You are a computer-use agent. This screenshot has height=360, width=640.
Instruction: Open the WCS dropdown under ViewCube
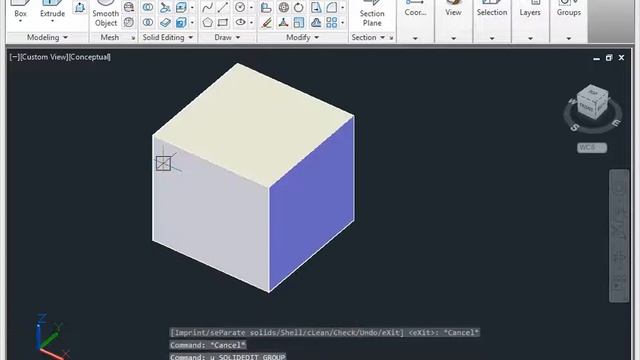click(592, 148)
